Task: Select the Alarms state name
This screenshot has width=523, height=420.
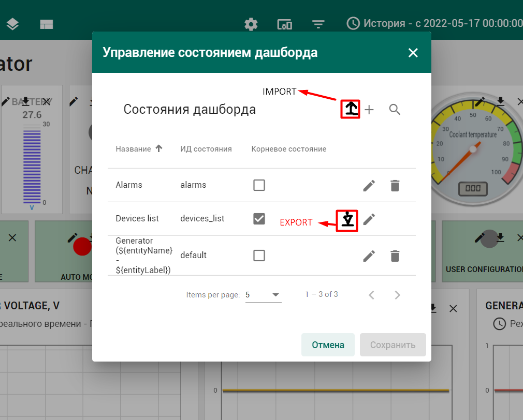Action: 129,185
